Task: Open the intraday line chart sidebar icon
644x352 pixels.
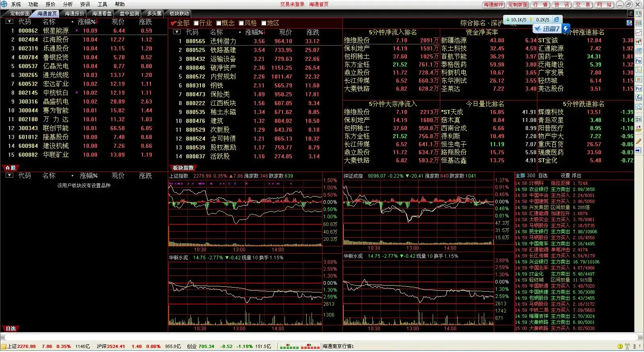Action: pyautogui.click(x=639, y=32)
